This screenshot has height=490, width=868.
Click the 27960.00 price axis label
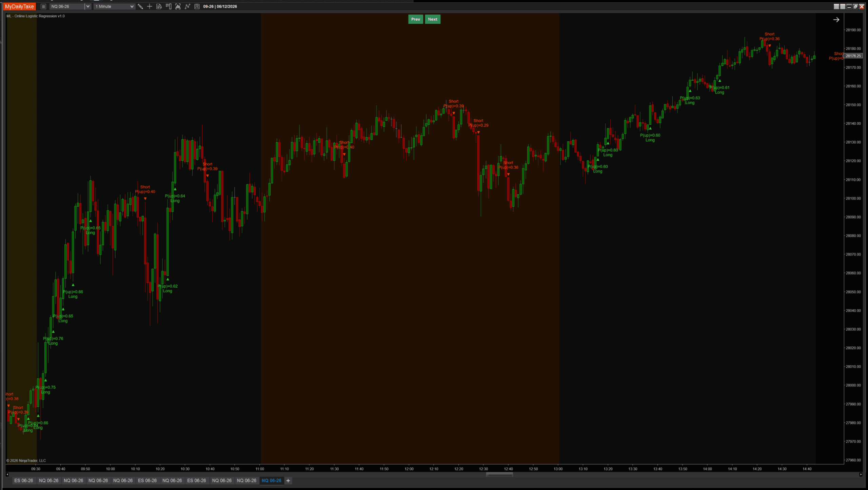coord(853,460)
